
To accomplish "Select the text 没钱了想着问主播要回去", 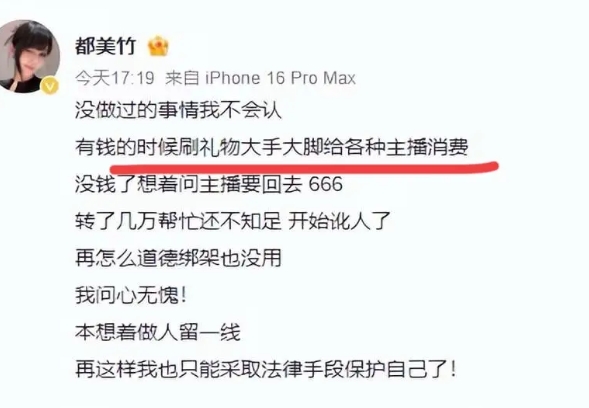I will point(189,184).
